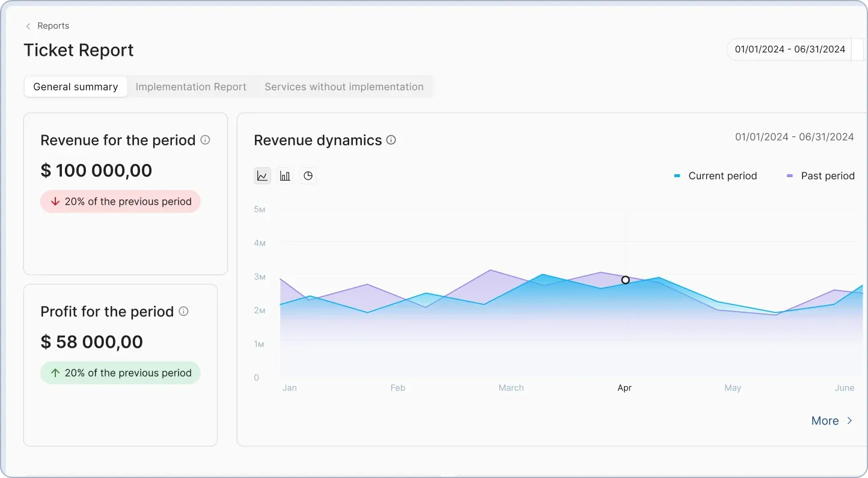The width and height of the screenshot is (868, 478).
Task: Click the back arrow beside Reports
Action: (x=28, y=26)
